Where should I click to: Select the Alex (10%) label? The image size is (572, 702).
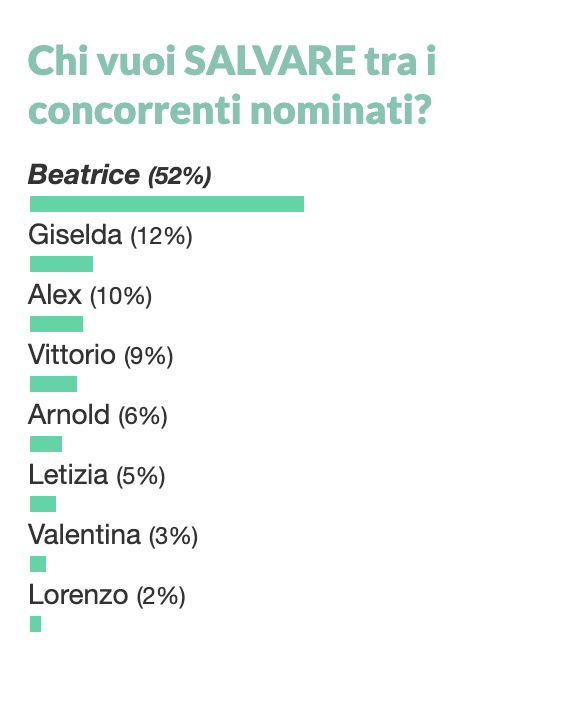click(x=90, y=295)
